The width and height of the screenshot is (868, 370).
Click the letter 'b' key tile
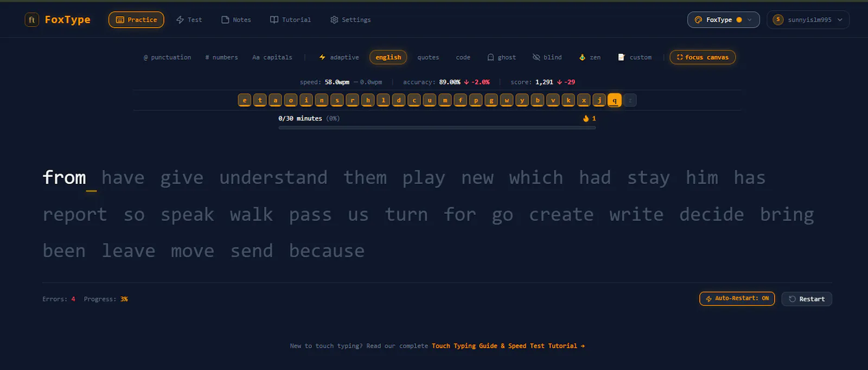(x=538, y=100)
